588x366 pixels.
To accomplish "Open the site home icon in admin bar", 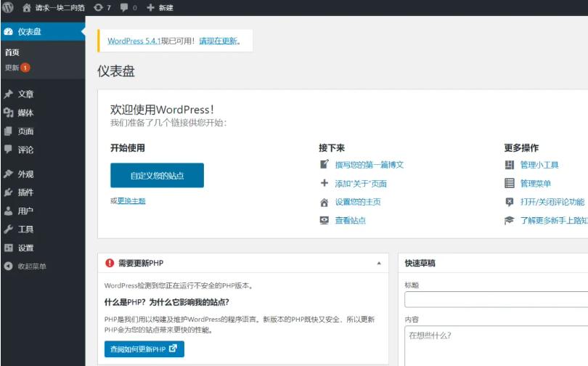I will (26, 7).
